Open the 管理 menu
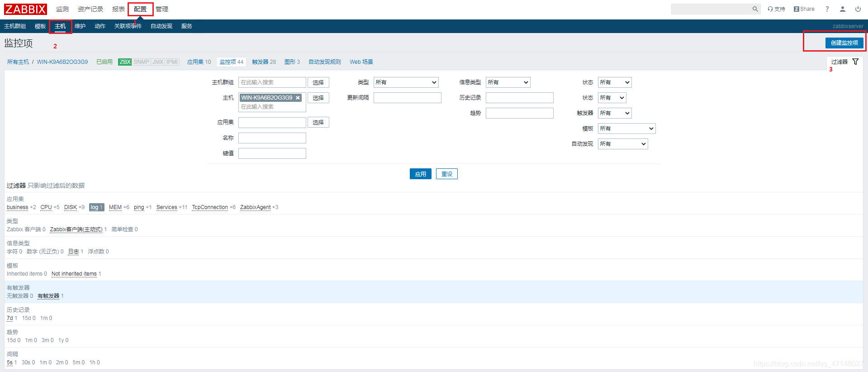The image size is (868, 372). coord(162,9)
